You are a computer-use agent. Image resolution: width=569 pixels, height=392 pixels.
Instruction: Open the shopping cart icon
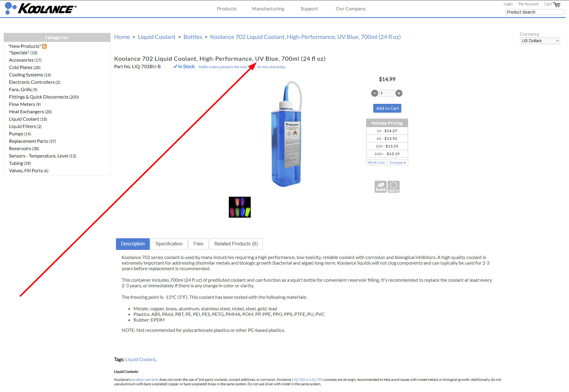[557, 4]
